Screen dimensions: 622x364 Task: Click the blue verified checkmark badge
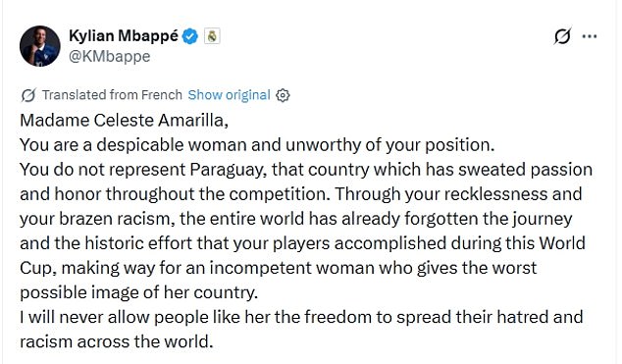(x=190, y=36)
